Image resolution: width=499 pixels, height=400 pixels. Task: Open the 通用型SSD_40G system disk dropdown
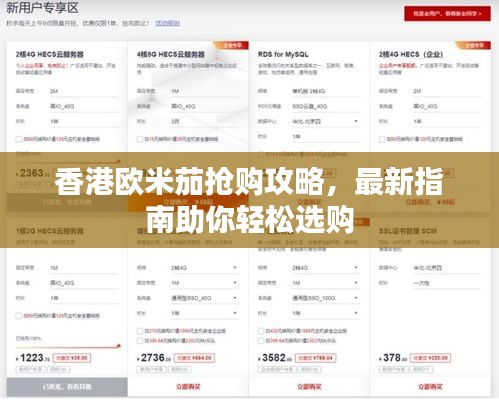click(x=205, y=298)
